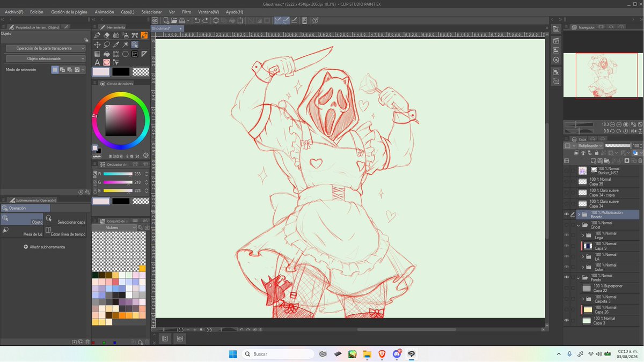Collapse the Fondo layer folder
This screenshot has height=362, width=644.
pyautogui.click(x=579, y=277)
